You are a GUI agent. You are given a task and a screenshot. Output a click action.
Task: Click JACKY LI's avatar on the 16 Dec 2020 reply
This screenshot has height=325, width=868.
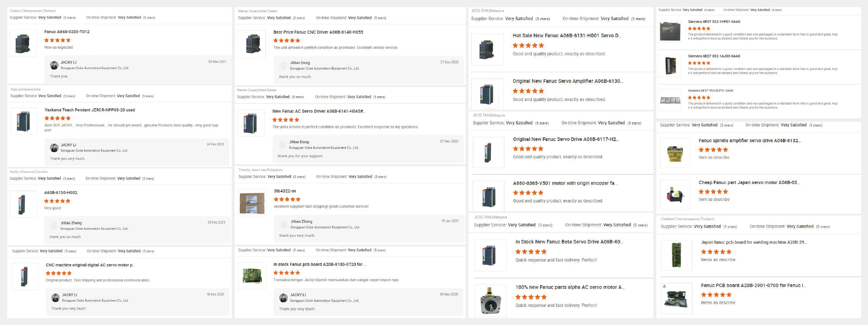tap(55, 298)
